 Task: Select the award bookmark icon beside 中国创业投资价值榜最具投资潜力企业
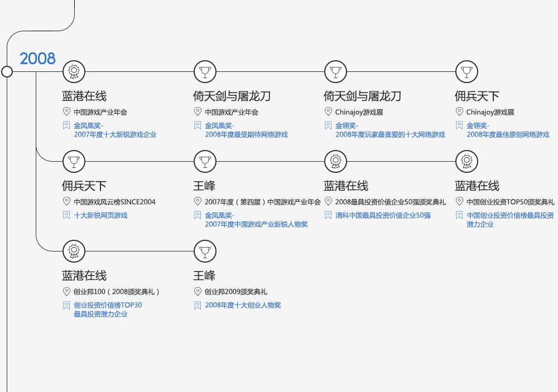coord(459,215)
